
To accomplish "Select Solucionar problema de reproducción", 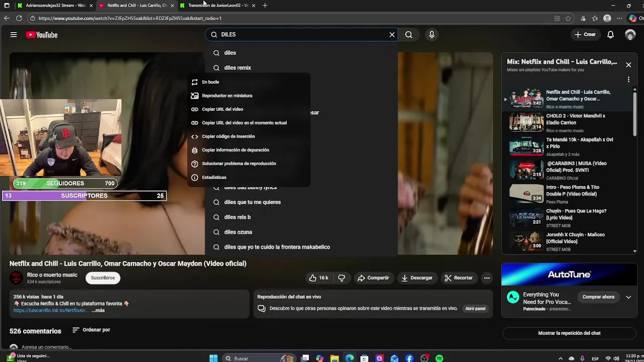I will point(249,163).
